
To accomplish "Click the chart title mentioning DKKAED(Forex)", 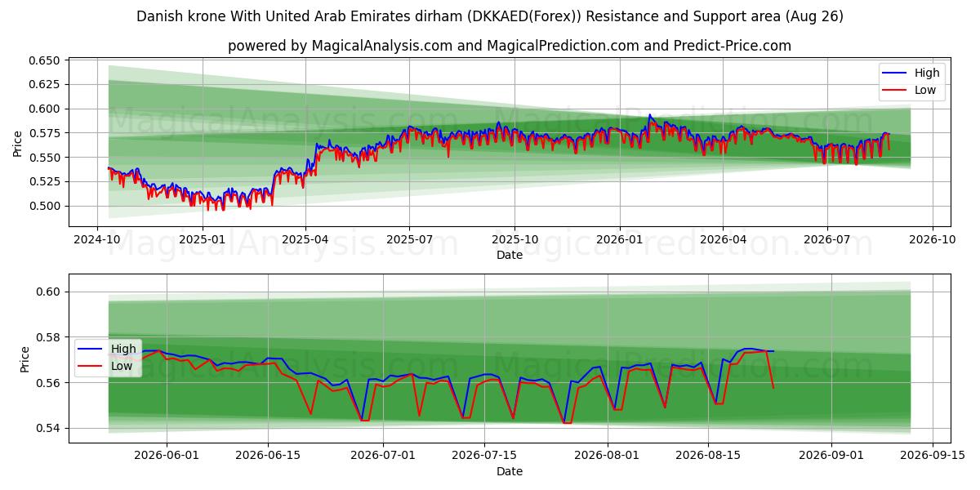I will click(x=490, y=16).
